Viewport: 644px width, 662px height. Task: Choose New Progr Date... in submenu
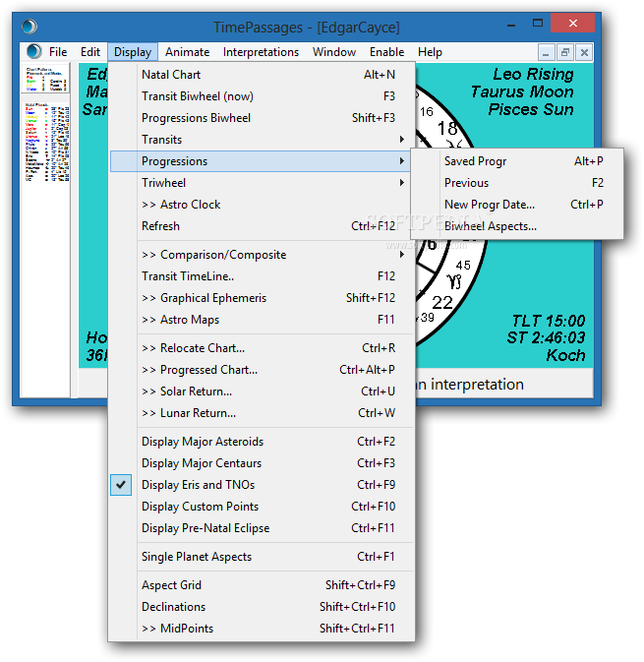click(x=517, y=205)
